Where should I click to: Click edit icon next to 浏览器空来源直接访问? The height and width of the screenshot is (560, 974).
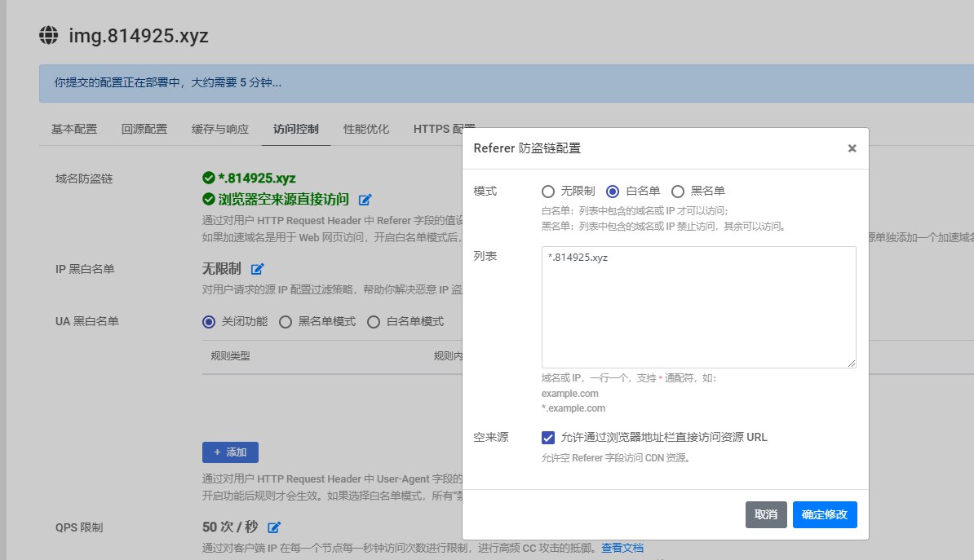[365, 200]
